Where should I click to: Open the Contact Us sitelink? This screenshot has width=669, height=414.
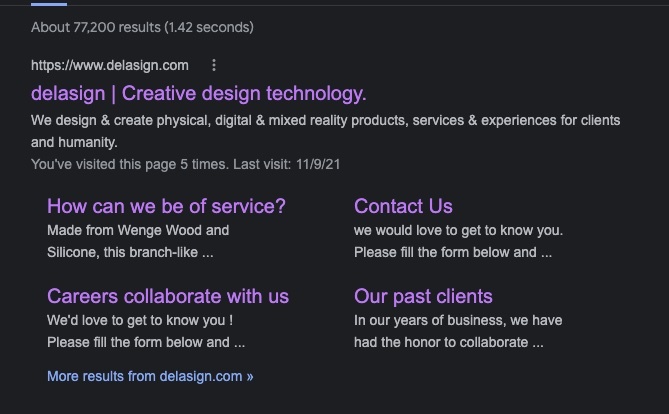click(x=403, y=206)
